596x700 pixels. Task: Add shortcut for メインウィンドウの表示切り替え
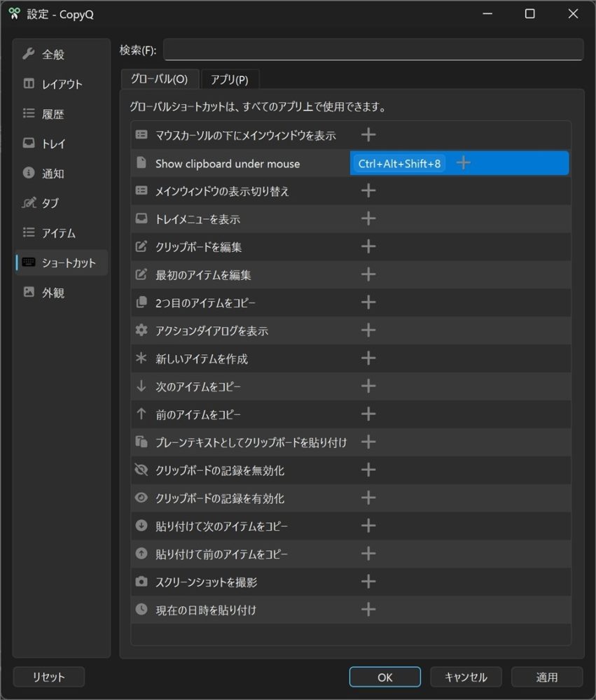coord(368,191)
